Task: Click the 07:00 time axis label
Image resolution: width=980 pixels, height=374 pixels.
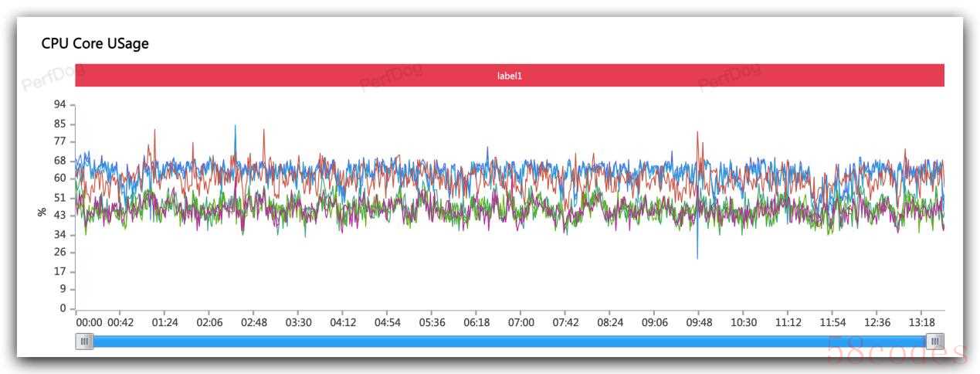Action: 521,322
